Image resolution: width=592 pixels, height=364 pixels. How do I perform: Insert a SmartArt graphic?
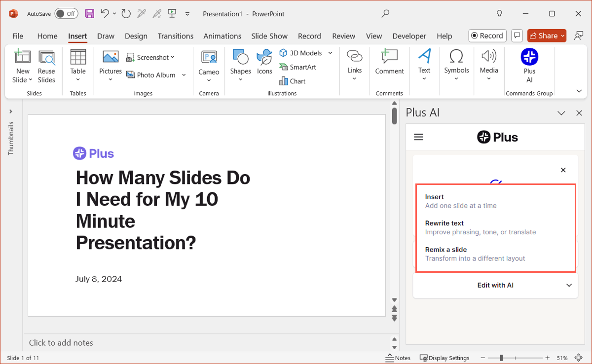297,67
